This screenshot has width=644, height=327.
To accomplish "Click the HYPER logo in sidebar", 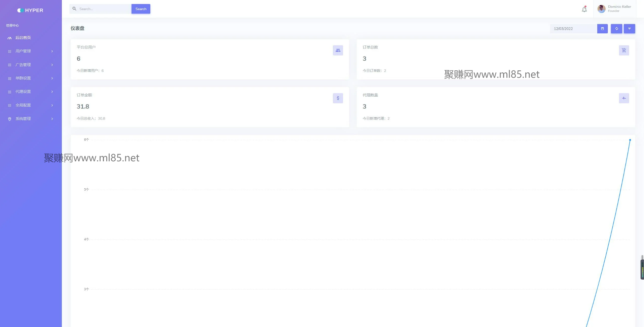I will (30, 10).
